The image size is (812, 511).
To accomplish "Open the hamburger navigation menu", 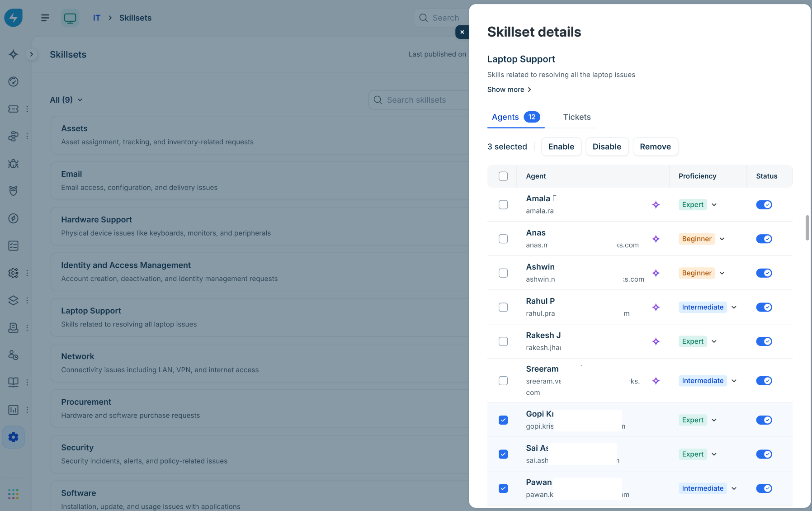I will pyautogui.click(x=45, y=18).
